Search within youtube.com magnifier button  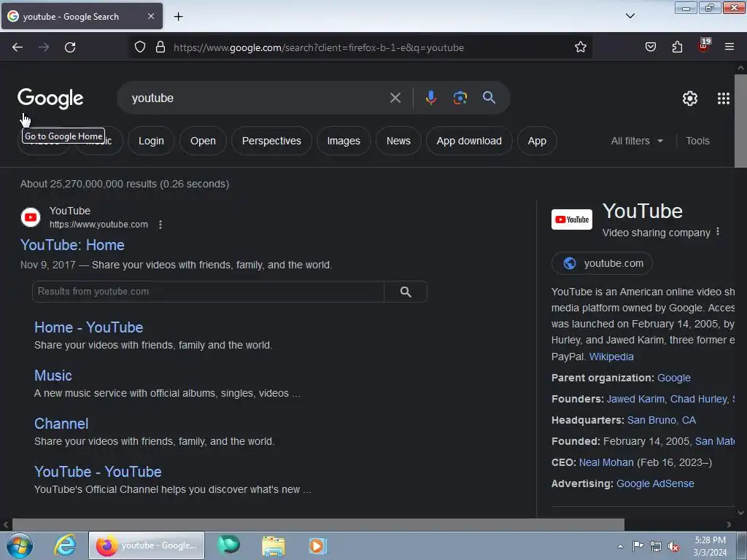coord(406,292)
